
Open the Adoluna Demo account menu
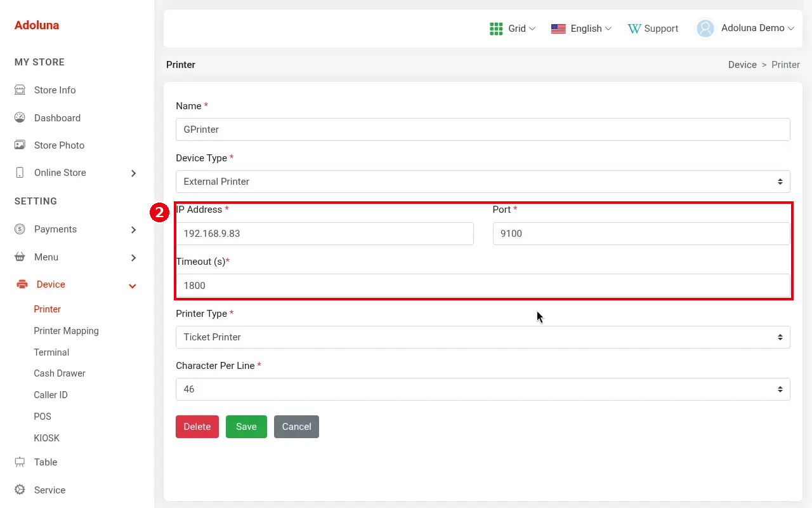point(745,29)
